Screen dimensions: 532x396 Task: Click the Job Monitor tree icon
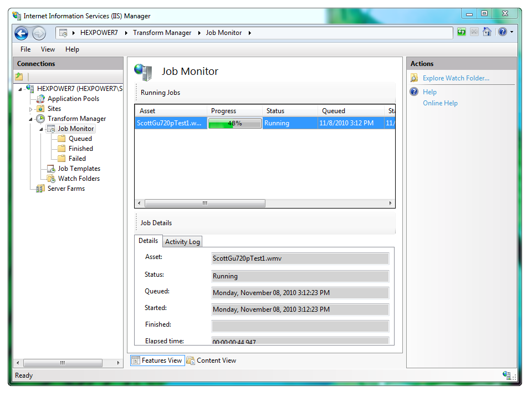(51, 129)
